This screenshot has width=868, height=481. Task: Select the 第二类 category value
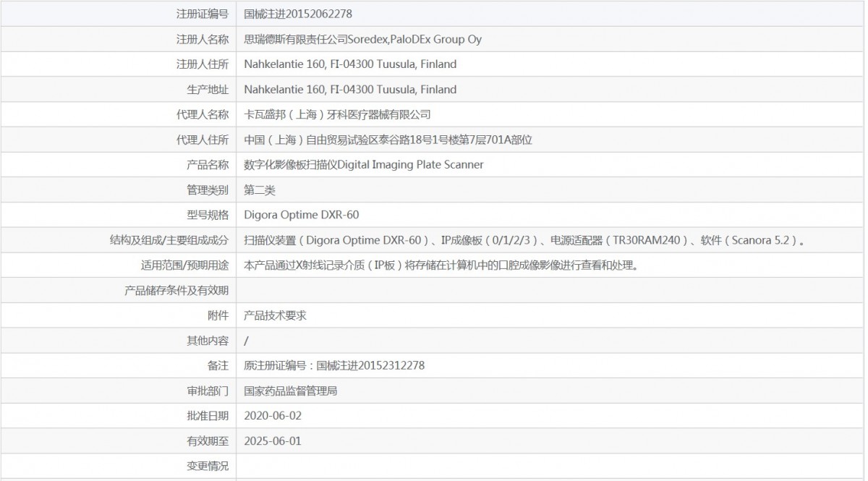260,190
